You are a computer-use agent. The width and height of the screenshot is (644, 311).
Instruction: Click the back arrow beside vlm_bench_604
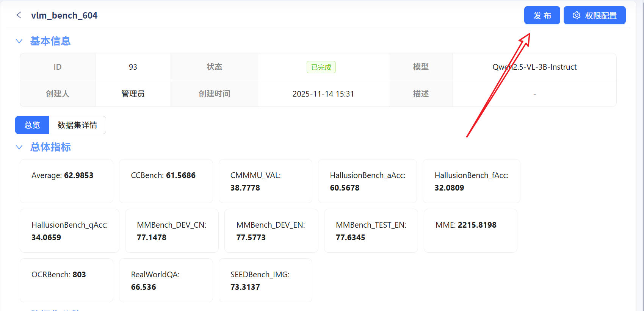(19, 15)
